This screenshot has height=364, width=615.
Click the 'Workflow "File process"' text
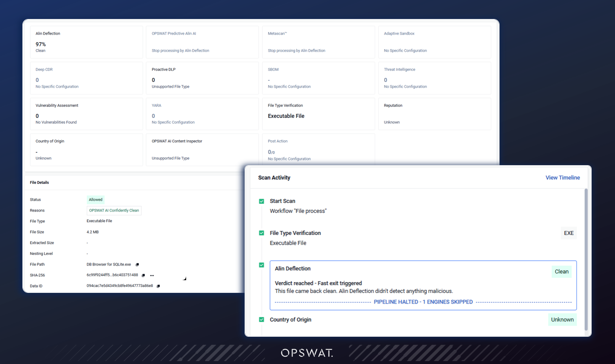(298, 211)
